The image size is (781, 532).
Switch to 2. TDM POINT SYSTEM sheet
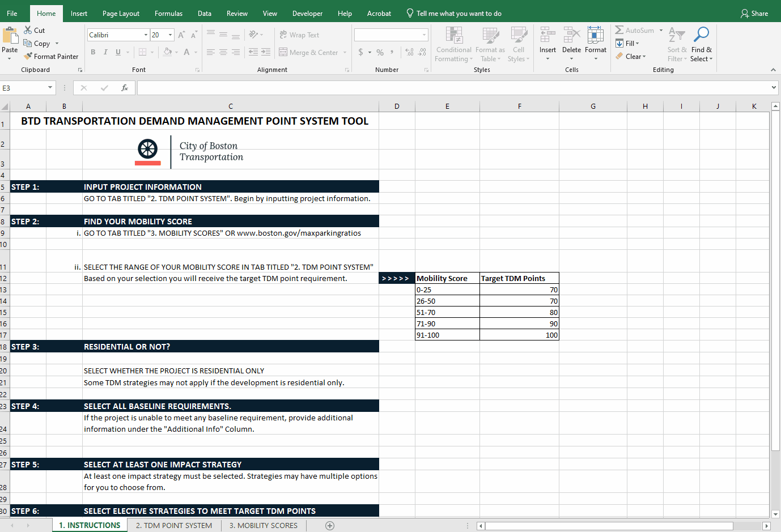point(174,526)
